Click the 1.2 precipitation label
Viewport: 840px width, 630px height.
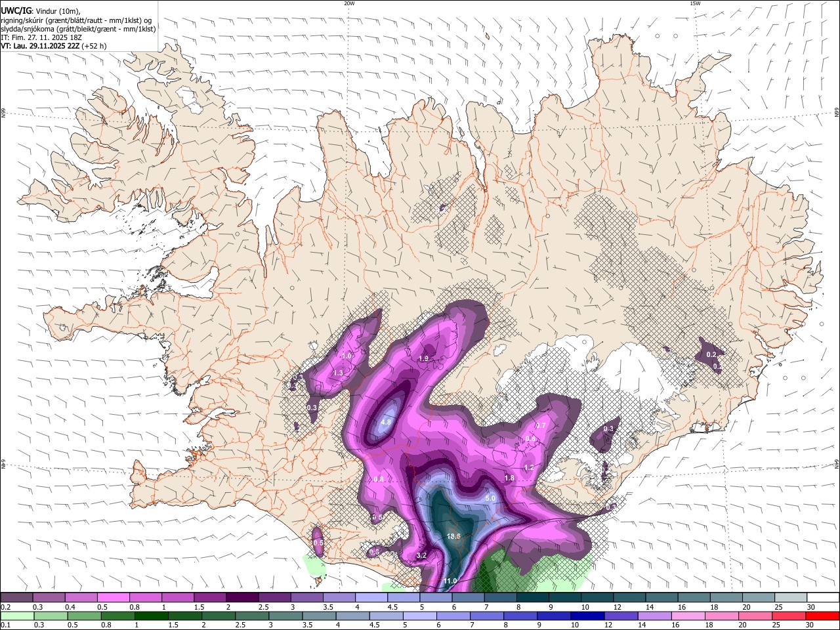coord(529,468)
